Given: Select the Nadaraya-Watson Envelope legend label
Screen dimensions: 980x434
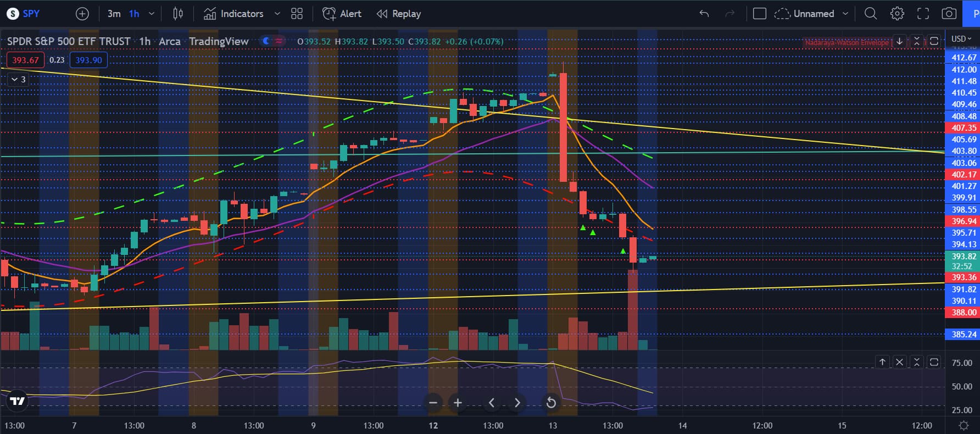Looking at the screenshot, I should pos(847,42).
